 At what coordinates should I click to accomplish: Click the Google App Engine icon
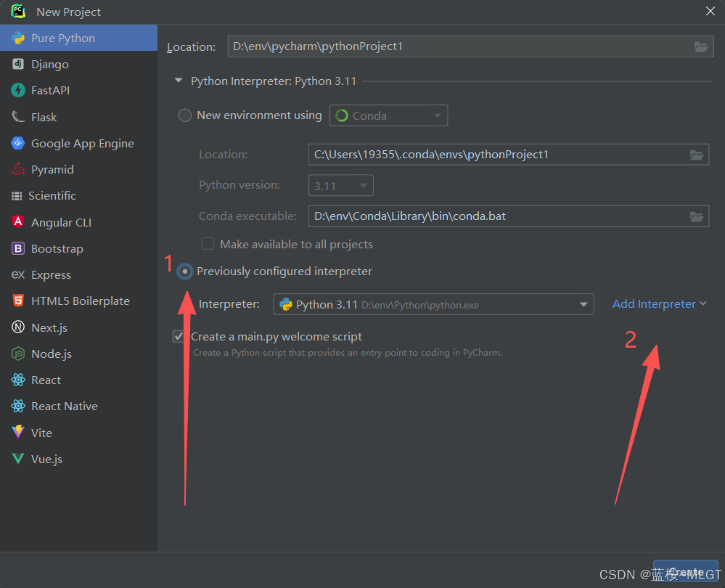[x=18, y=143]
